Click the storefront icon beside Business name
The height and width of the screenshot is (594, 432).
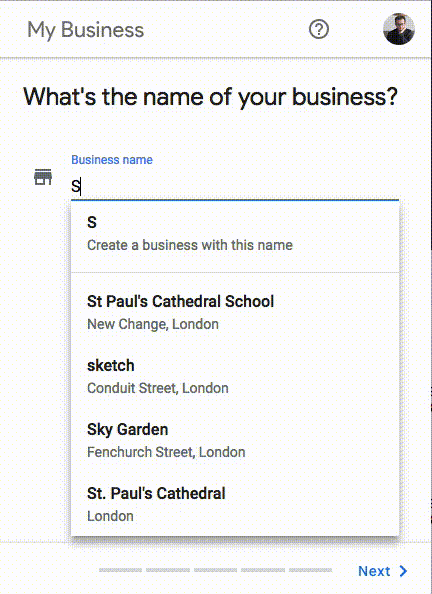click(43, 177)
